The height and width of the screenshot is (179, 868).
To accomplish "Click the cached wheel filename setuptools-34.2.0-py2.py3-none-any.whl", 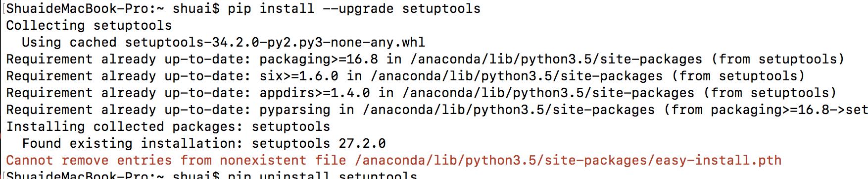I will point(275,43).
